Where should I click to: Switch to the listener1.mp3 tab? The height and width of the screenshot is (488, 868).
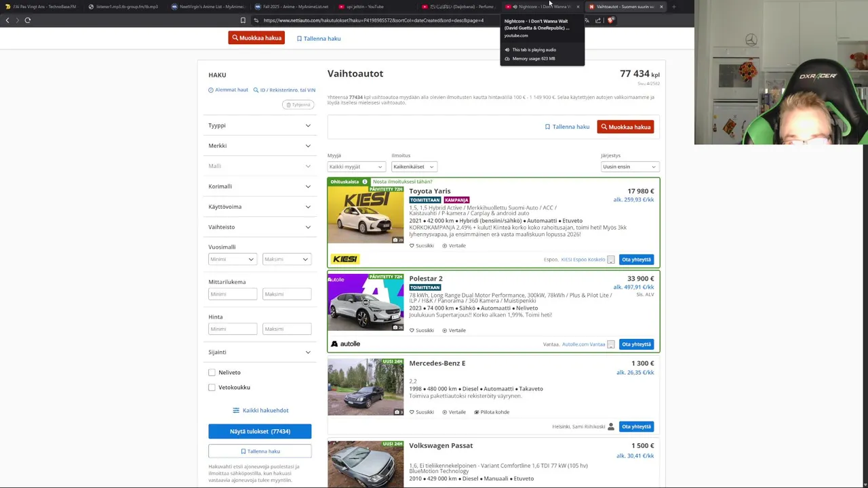[x=125, y=7]
